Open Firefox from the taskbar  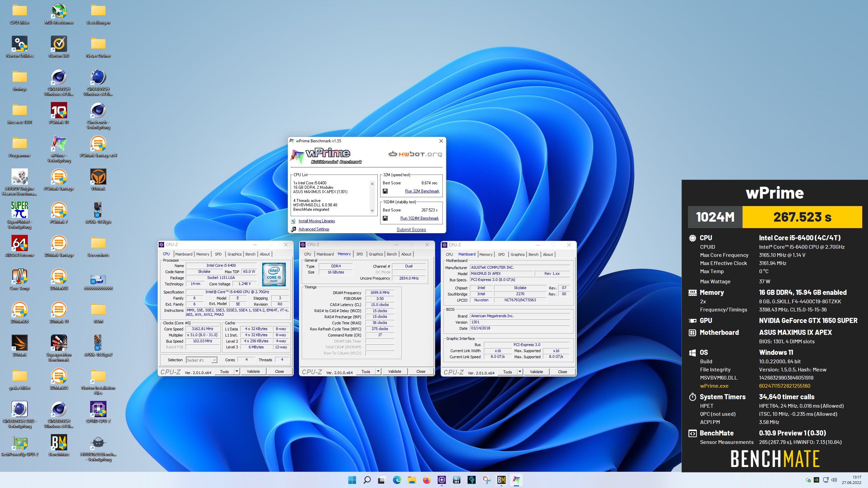(427, 480)
